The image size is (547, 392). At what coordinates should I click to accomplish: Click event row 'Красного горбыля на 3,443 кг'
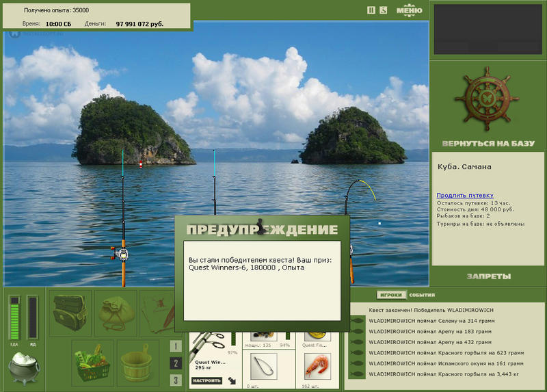tap(443, 374)
